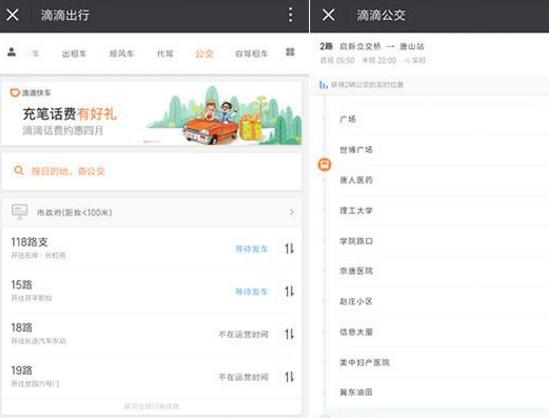Switch to the 自驾租车 tab
Screen dimensions: 549x418
(252, 54)
